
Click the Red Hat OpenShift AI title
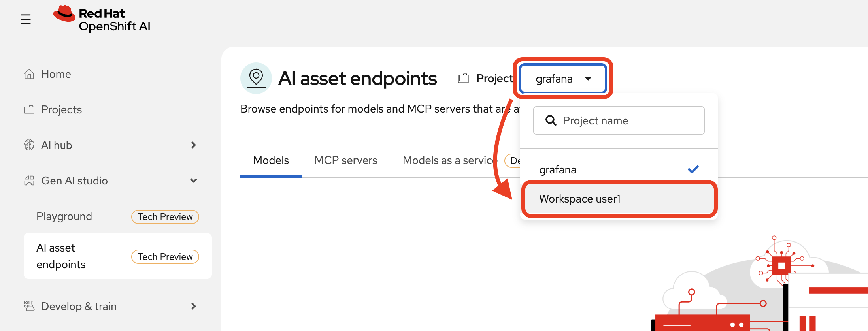[115, 20]
